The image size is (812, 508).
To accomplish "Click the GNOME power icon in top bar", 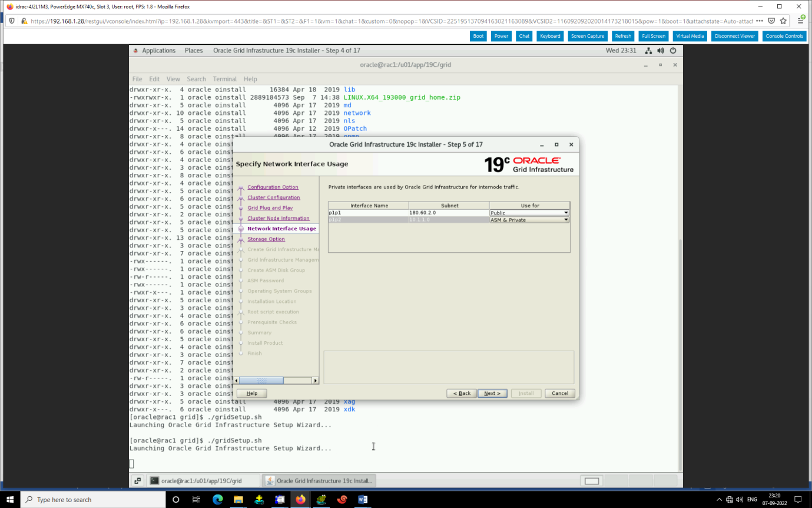I will pyautogui.click(x=673, y=51).
